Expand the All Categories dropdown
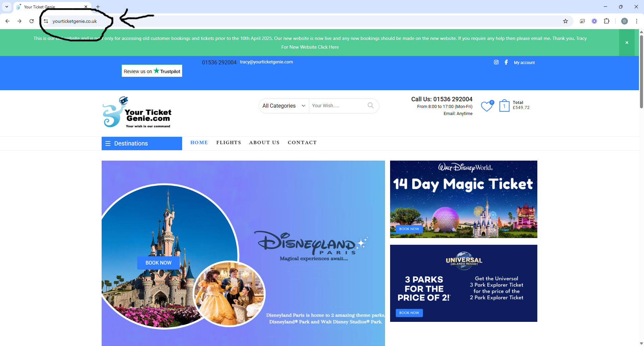 click(284, 106)
